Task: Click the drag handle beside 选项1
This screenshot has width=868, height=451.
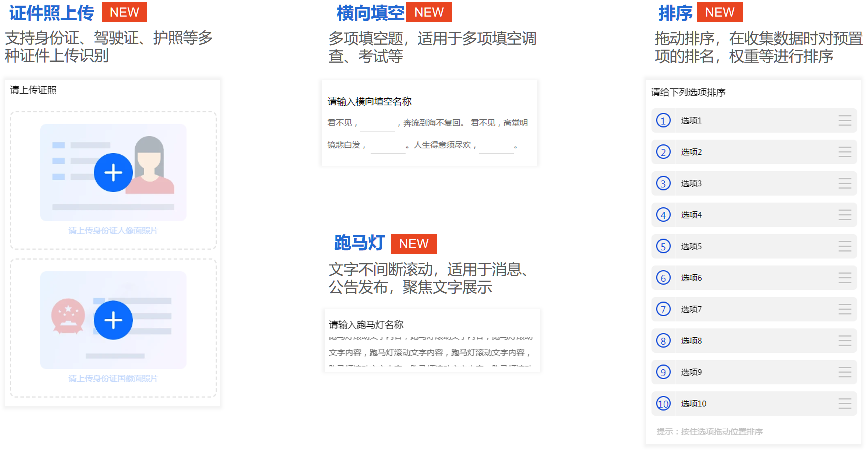Action: click(844, 120)
